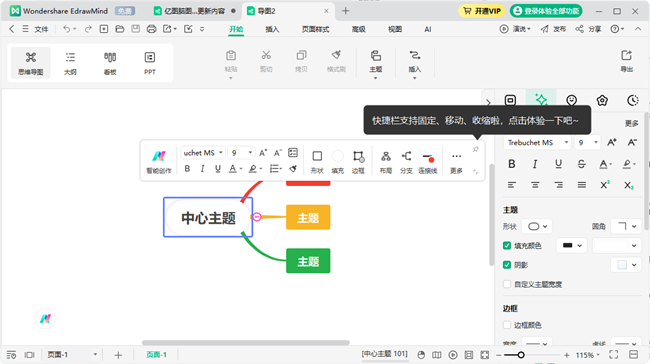Image resolution: width=650 pixels, height=364 pixels.
Task: Click the undo arrow icon
Action: point(66,29)
